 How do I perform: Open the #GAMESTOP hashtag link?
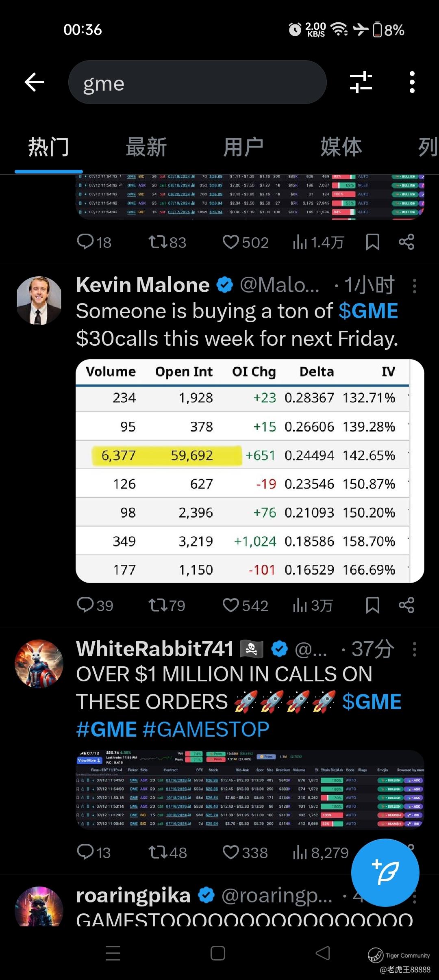(x=206, y=729)
